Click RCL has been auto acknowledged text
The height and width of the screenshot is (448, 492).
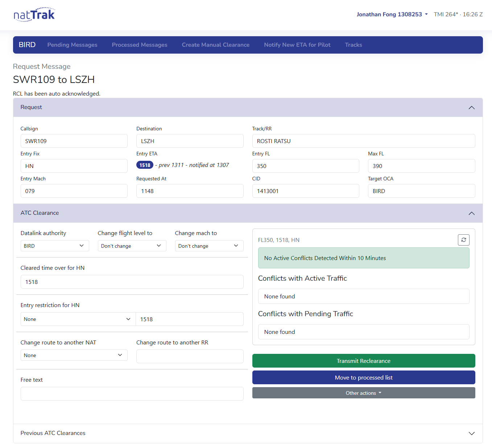click(57, 93)
